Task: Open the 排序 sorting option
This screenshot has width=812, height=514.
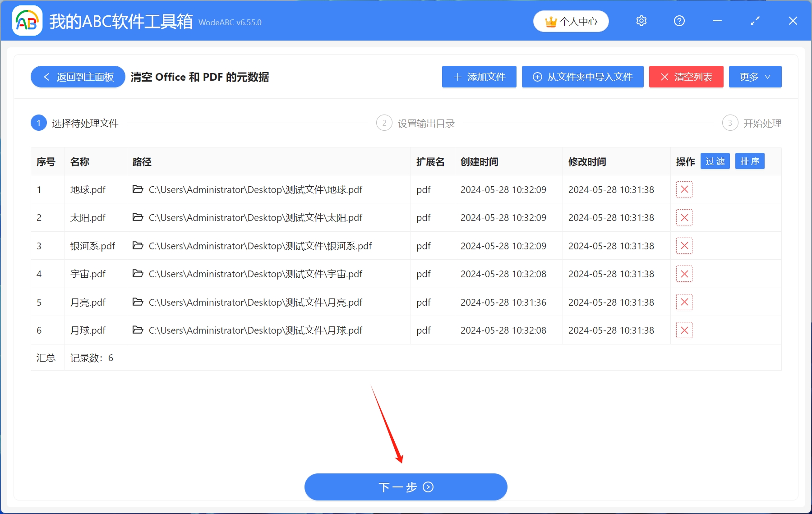Action: click(x=749, y=161)
